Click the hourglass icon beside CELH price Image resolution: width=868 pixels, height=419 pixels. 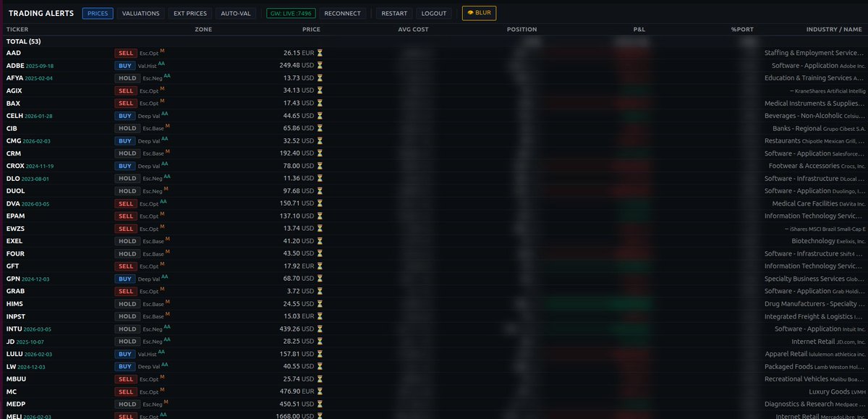pos(320,116)
